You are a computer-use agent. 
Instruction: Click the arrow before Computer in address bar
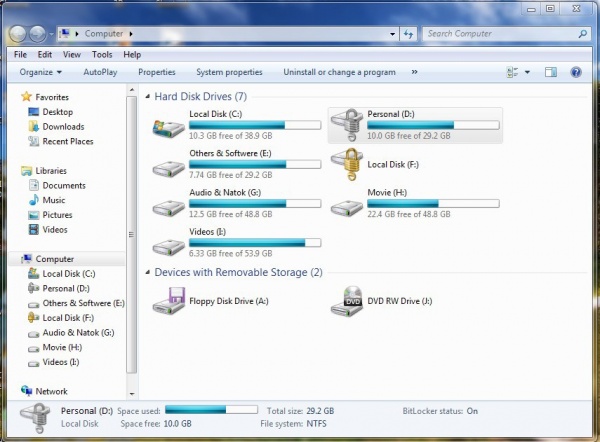[x=77, y=34]
